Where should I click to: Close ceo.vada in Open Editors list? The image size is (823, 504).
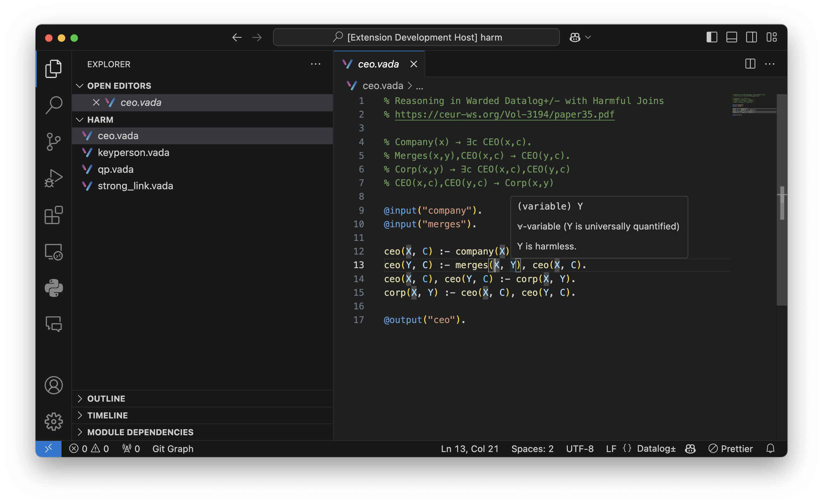[x=96, y=102]
